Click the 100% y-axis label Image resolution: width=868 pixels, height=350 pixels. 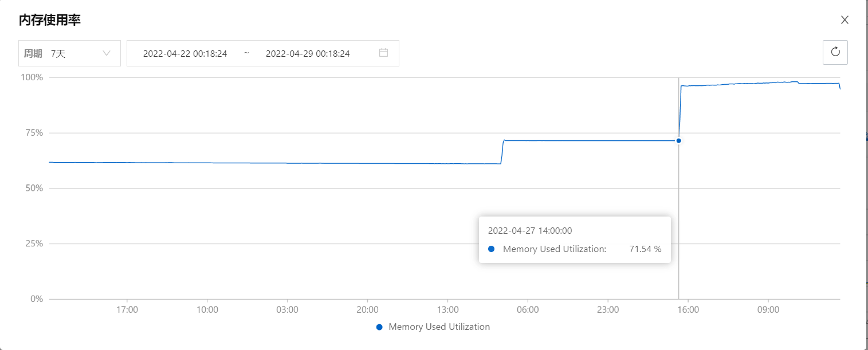pos(32,77)
